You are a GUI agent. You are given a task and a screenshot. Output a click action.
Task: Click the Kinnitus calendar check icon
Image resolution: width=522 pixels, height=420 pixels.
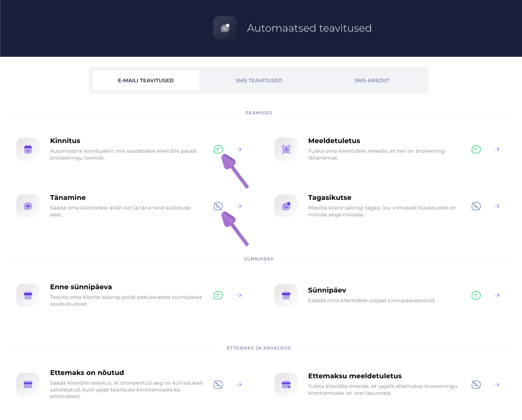click(x=28, y=149)
